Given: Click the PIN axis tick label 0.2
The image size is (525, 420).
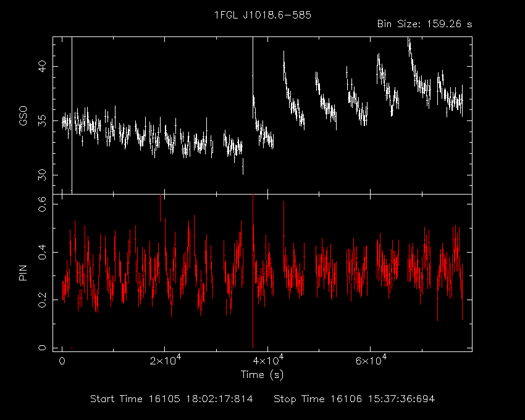Looking at the screenshot, I should pos(43,300).
